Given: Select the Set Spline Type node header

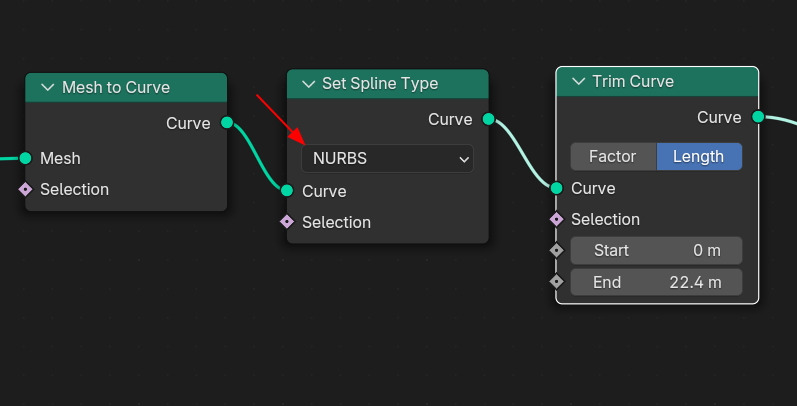Looking at the screenshot, I should point(387,84).
